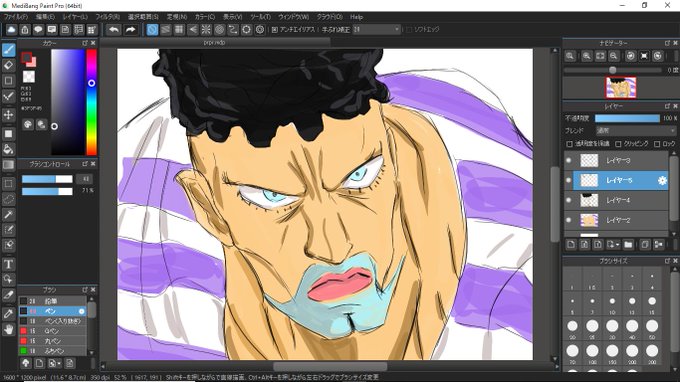
Task: Open the レイヤー(L) menu
Action: point(75,17)
